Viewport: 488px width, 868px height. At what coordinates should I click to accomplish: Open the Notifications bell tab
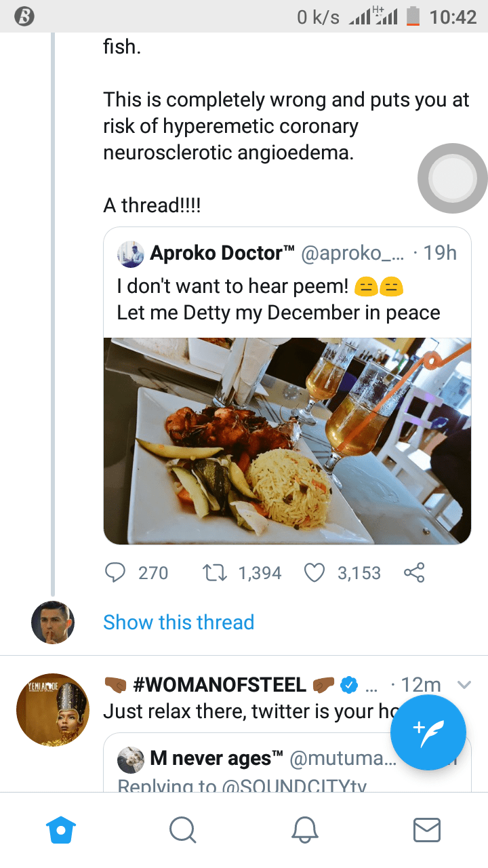coord(305,829)
